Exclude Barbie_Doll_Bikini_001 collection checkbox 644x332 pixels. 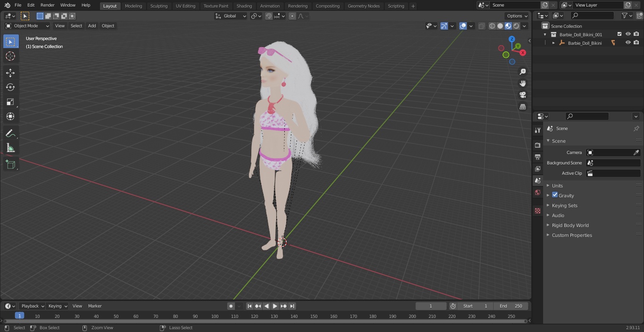[619, 34]
